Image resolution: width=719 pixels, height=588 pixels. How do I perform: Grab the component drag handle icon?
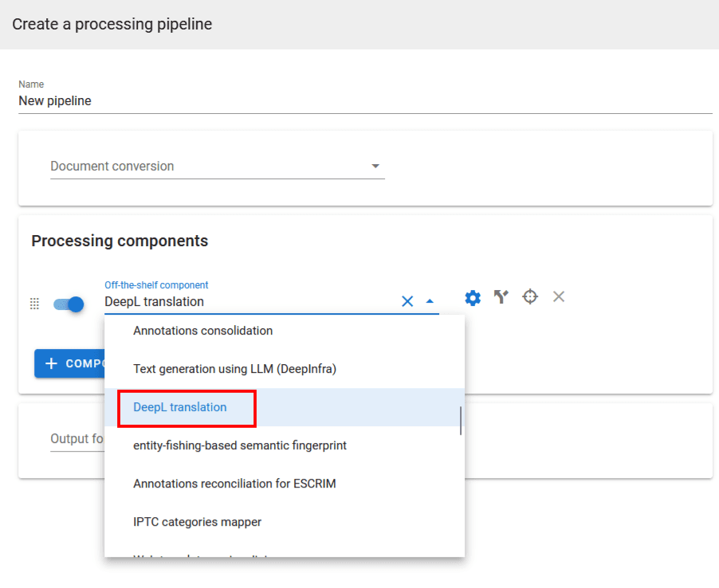(x=34, y=304)
